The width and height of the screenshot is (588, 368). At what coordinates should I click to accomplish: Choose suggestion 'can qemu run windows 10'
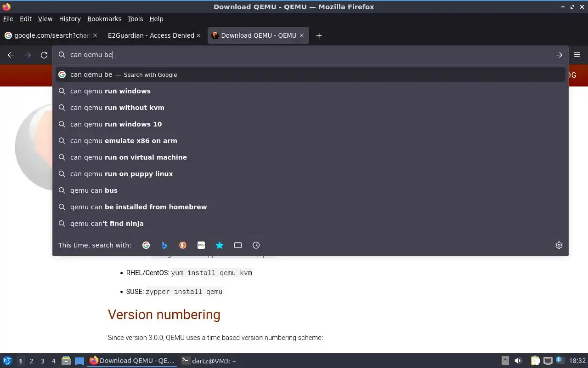point(311,124)
